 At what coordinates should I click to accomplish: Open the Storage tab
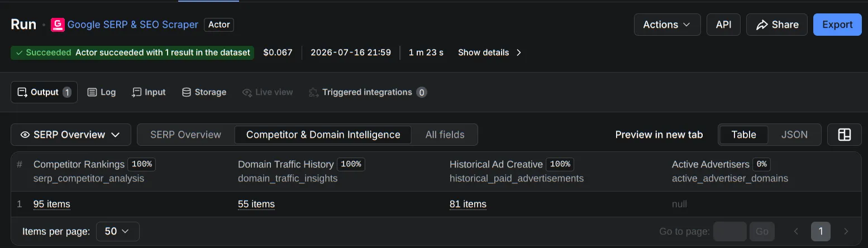pos(204,92)
